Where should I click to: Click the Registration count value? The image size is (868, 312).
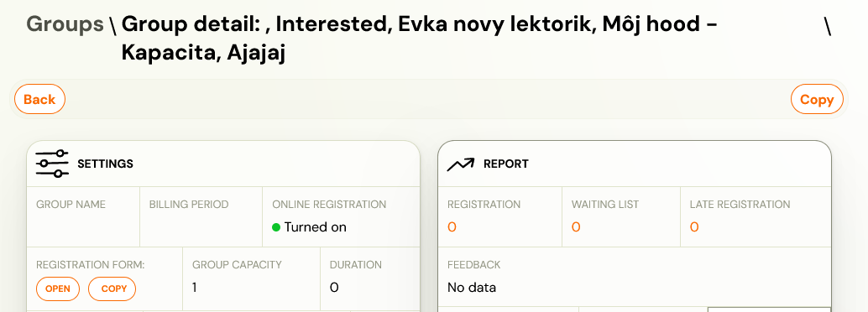point(452,227)
